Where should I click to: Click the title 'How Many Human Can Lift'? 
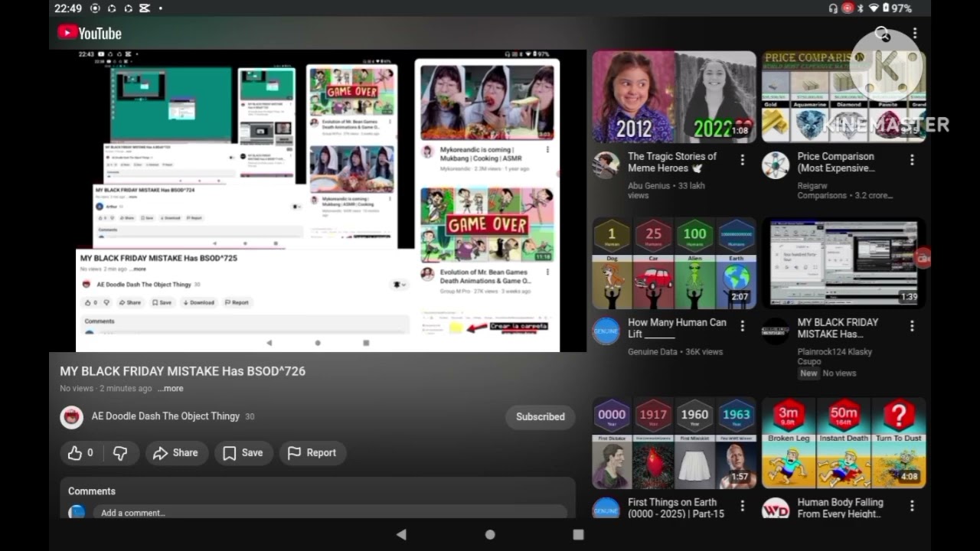tap(677, 328)
